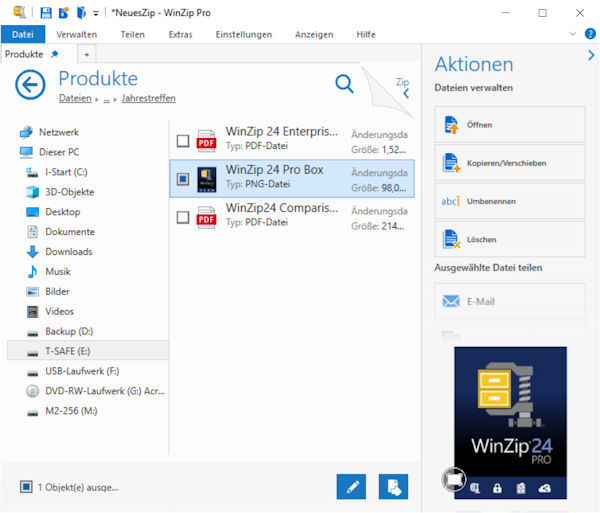Click the Löschen action button

point(510,239)
